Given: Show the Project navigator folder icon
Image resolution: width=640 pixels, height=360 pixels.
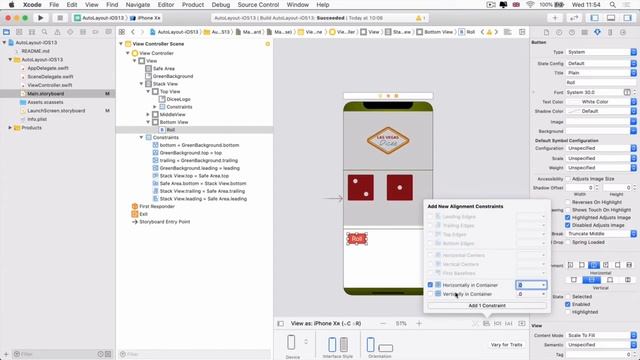Looking at the screenshot, I should 7,32.
